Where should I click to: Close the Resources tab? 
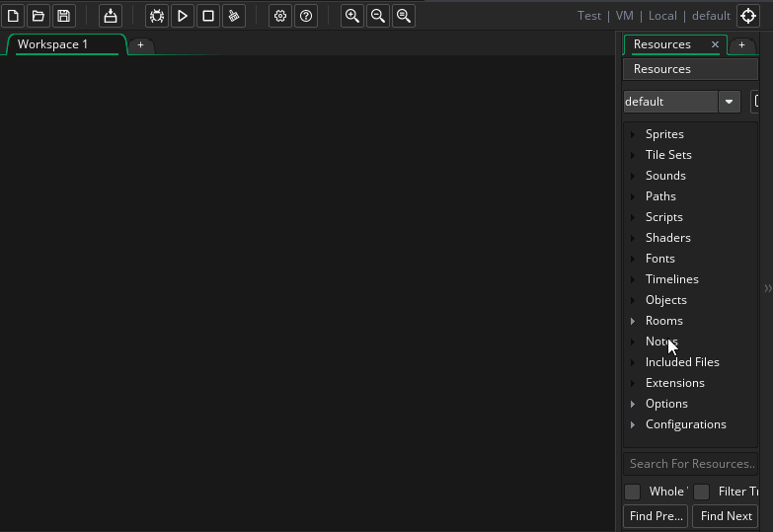715,44
